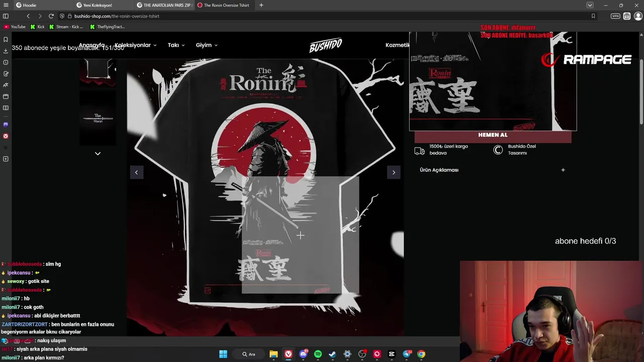
Task: Click the 'Bushido Özel Tasarımı' text
Action: pos(522,150)
